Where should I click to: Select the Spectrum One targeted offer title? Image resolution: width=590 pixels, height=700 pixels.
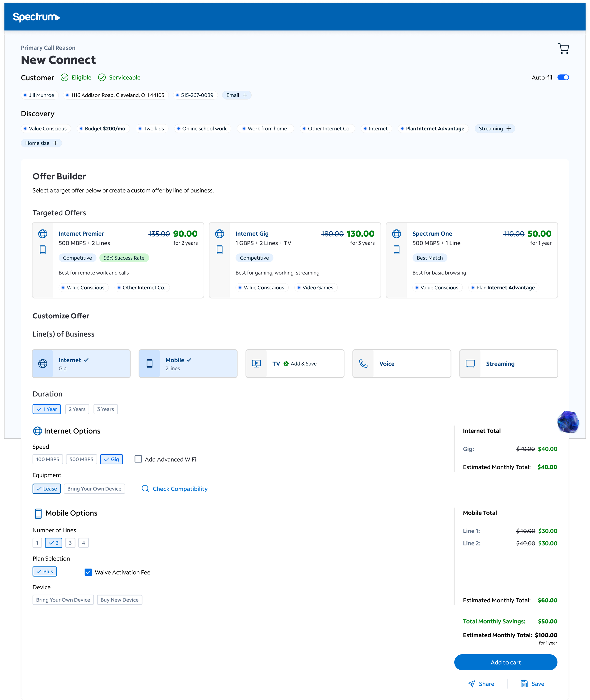click(x=432, y=234)
